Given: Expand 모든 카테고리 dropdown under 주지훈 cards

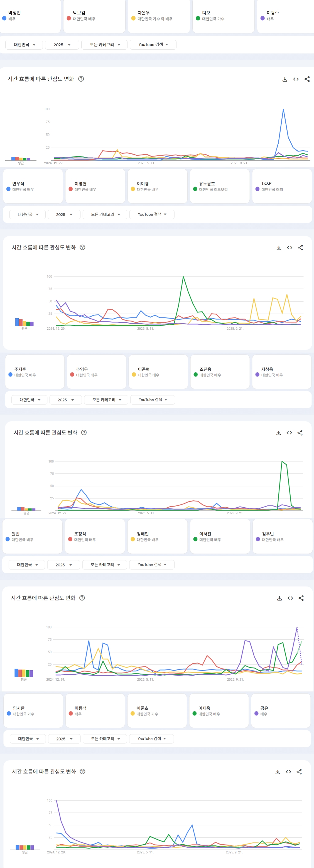Looking at the screenshot, I should [106, 400].
